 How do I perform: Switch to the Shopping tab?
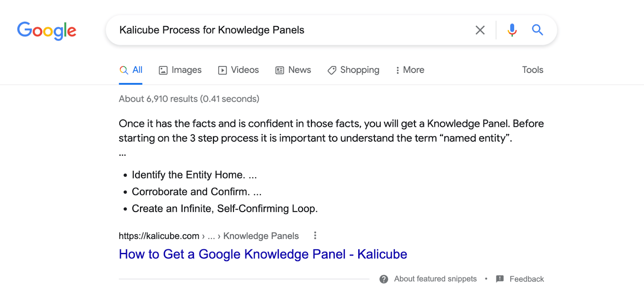click(x=353, y=70)
